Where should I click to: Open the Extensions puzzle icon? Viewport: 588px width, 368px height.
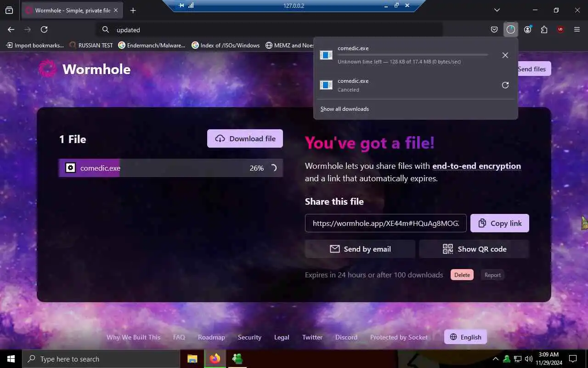click(544, 29)
